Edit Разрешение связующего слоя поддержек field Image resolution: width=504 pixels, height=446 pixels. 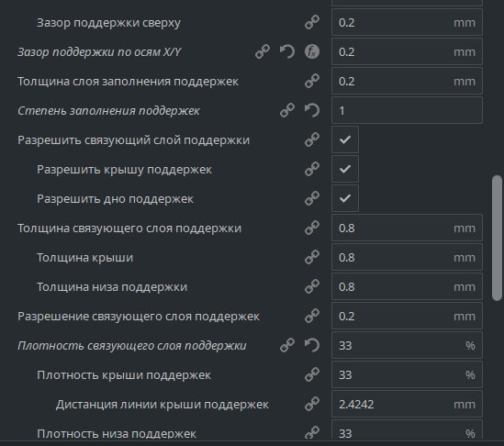pos(407,317)
